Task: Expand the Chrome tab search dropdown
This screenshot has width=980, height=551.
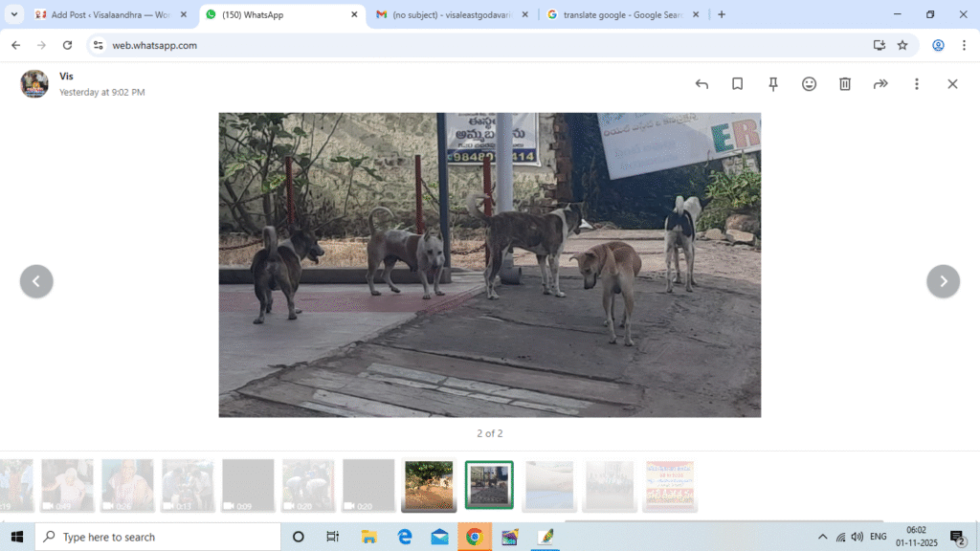Action: (x=14, y=14)
